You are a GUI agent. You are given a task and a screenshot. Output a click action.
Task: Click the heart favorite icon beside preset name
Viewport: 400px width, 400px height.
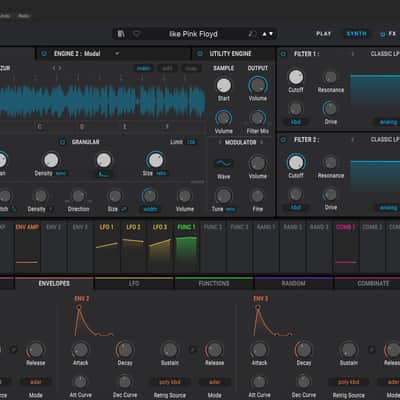tap(137, 34)
